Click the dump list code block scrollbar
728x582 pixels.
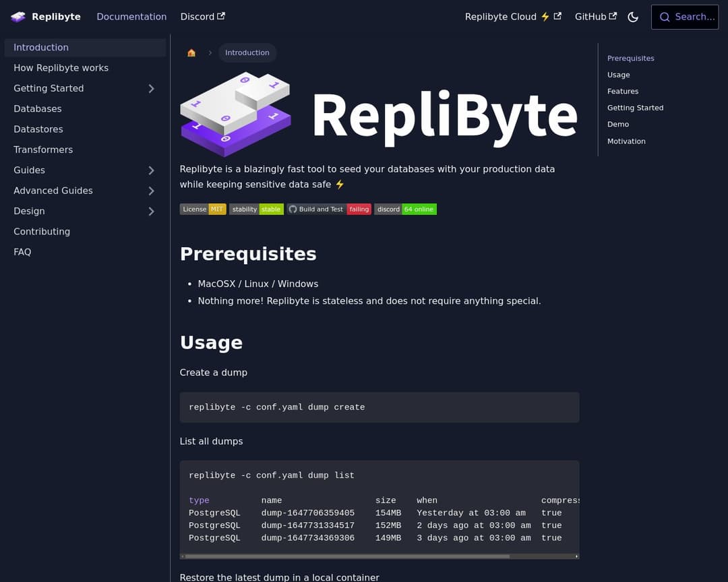pyautogui.click(x=347, y=556)
